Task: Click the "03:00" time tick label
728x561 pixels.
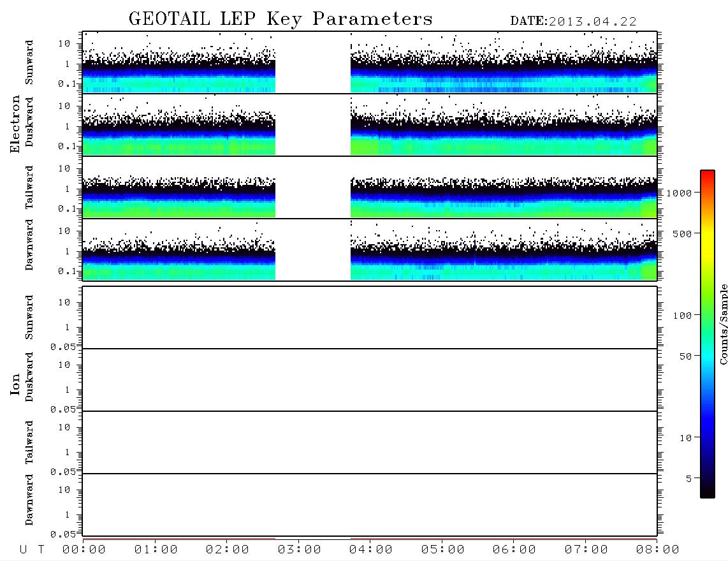Action: point(300,550)
